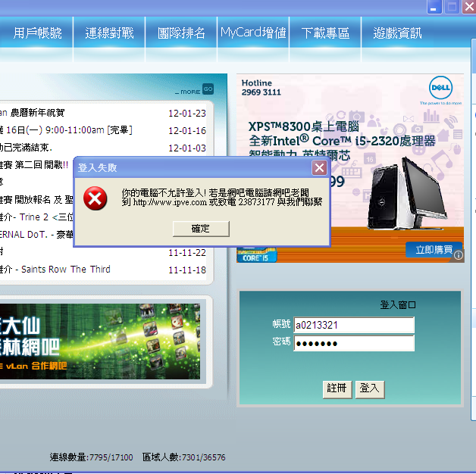
Task: Open the 遊戲資訊 tab
Action: pos(397,33)
